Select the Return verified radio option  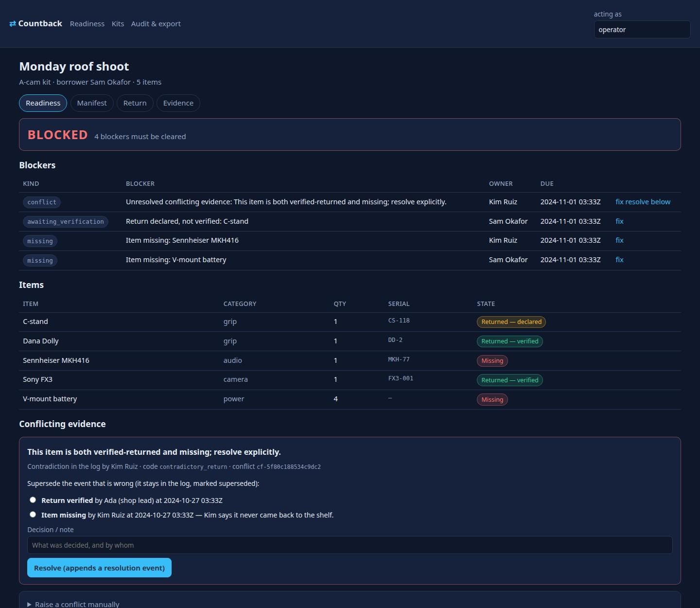(x=33, y=500)
